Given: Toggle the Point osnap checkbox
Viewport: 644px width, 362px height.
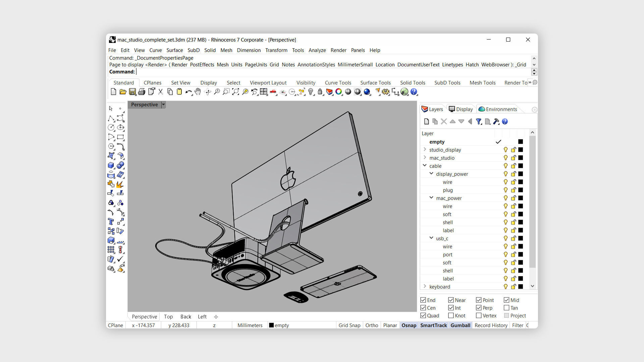Looking at the screenshot, I should click(479, 300).
